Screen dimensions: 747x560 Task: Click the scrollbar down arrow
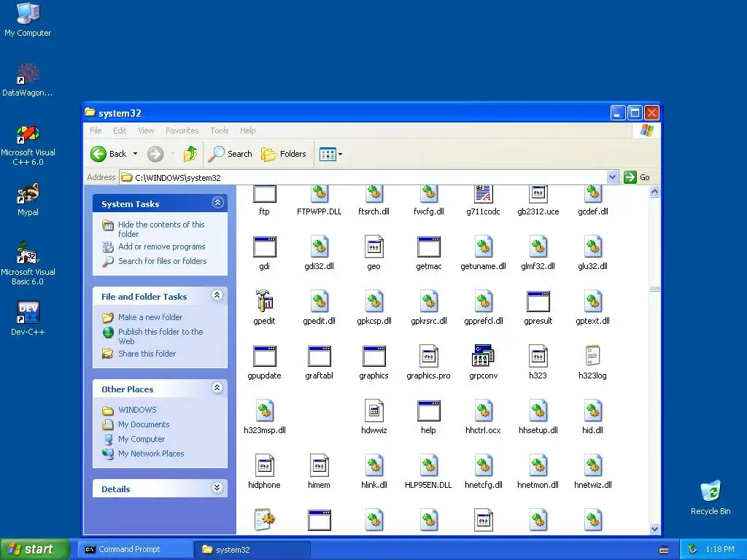654,529
